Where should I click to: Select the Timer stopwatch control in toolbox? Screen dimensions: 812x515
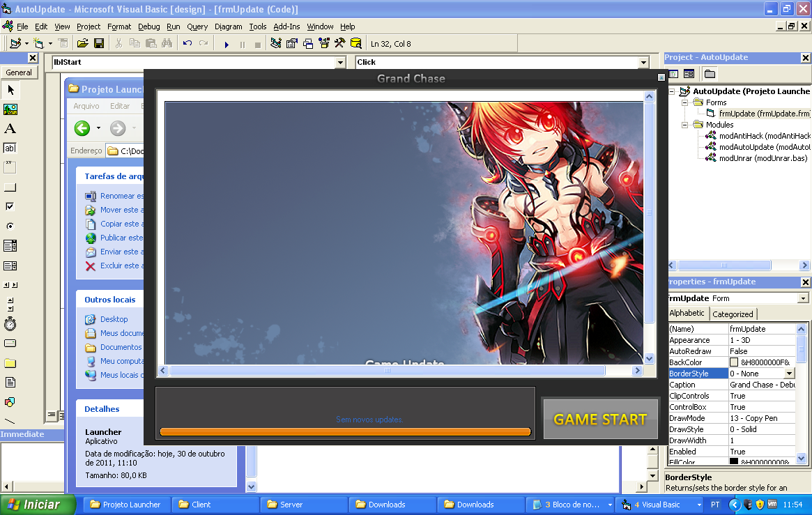pyautogui.click(x=10, y=324)
